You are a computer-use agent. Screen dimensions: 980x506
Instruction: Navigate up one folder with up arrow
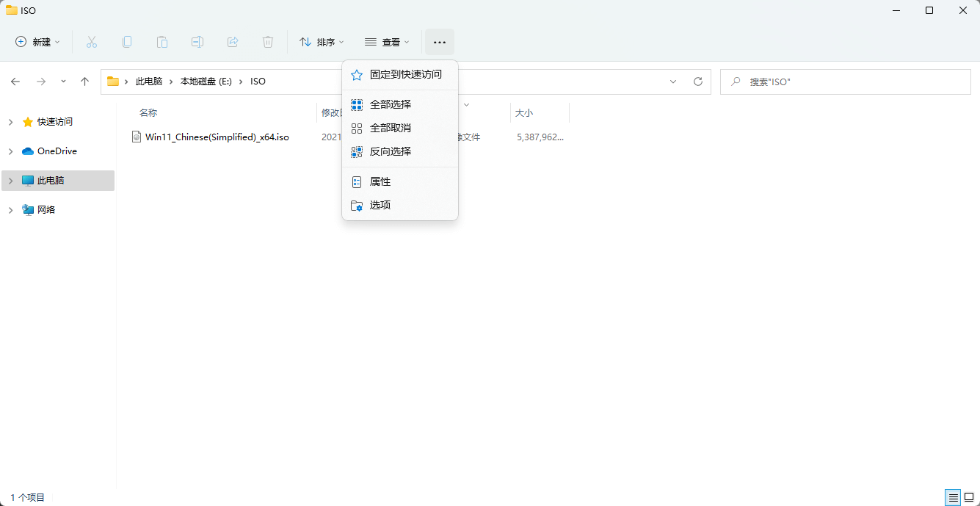84,82
